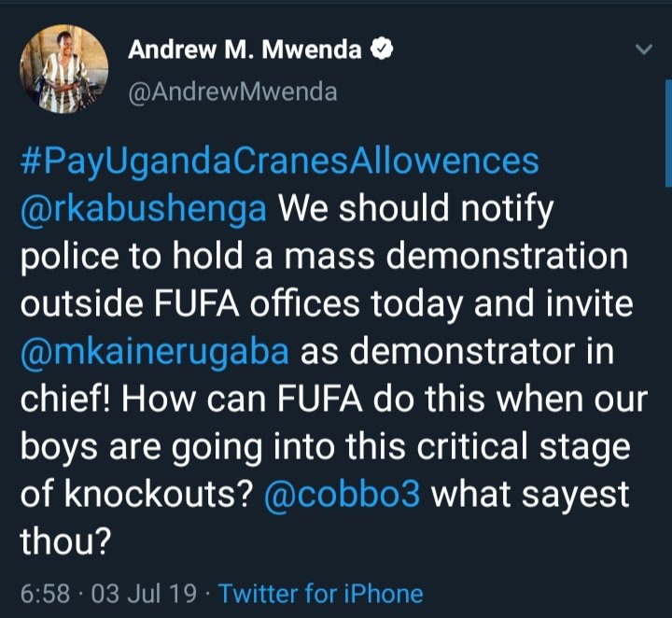This screenshot has height=618, width=672.
Task: Go to the @cobbo3 mention
Action: (342, 495)
